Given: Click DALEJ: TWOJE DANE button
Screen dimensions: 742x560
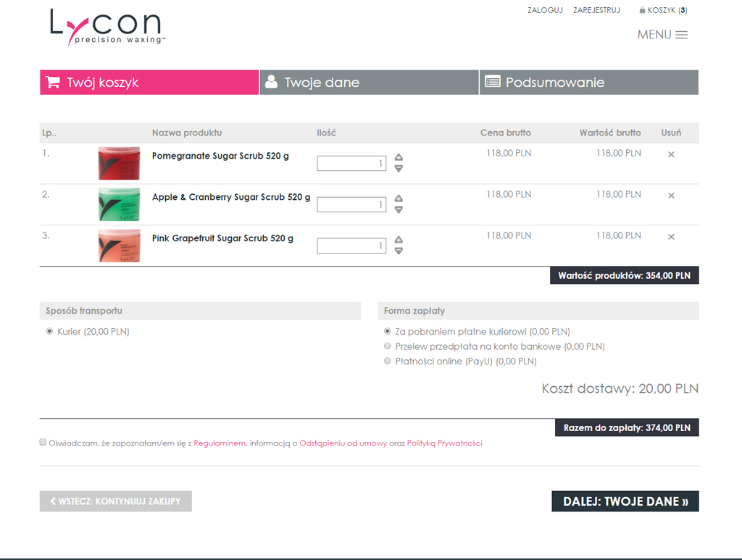Looking at the screenshot, I should (625, 501).
